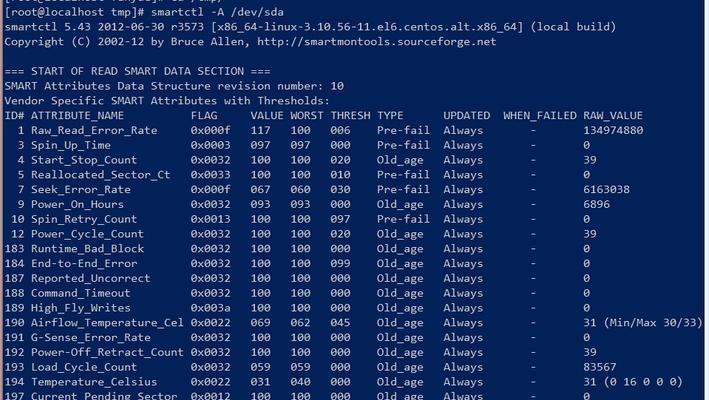Image resolution: width=709 pixels, height=400 pixels.
Task: Click the Airflow_Temperature_Cel attribute name
Action: [107, 323]
